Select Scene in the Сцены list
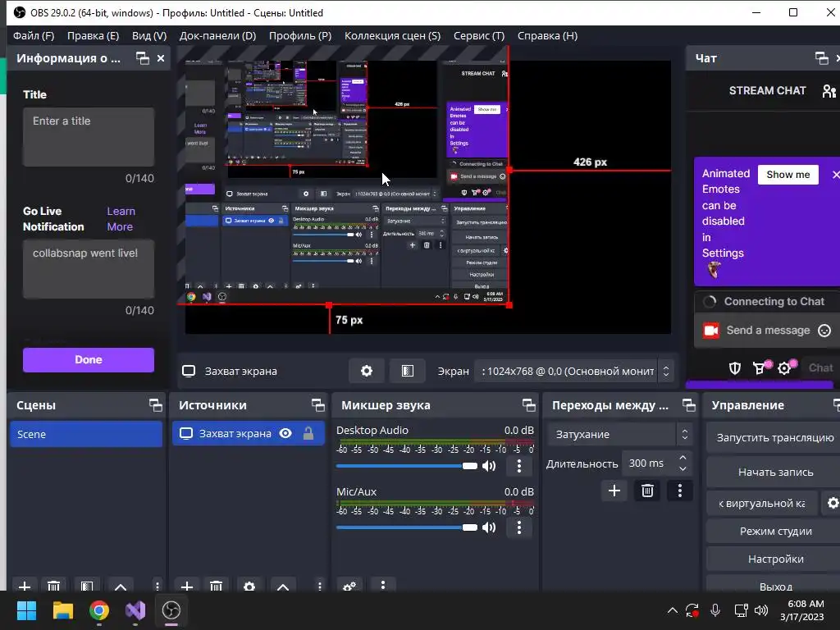Viewport: 840px width, 630px height. point(85,434)
